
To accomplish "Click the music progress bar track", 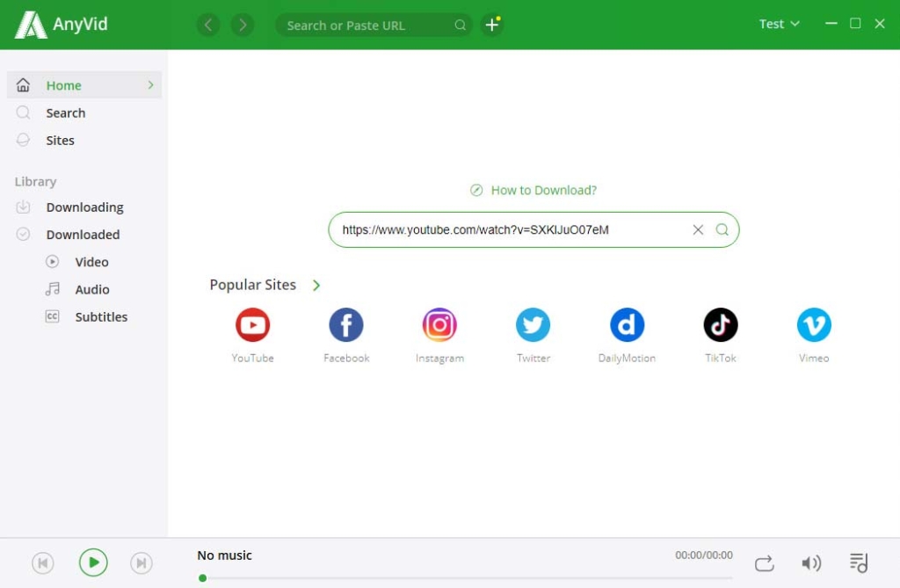I will pos(466,578).
